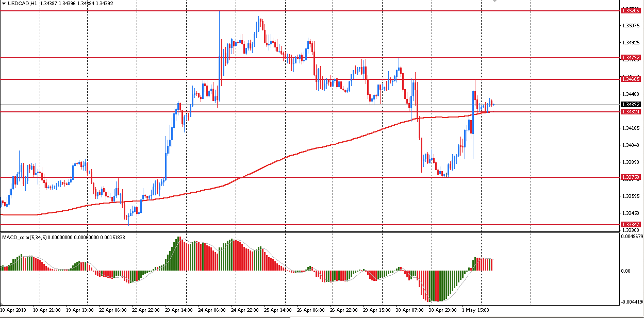Screen dimensions: 644x318
Task: Select the 1.34605 horizontal line label
Action: pyautogui.click(x=631, y=79)
